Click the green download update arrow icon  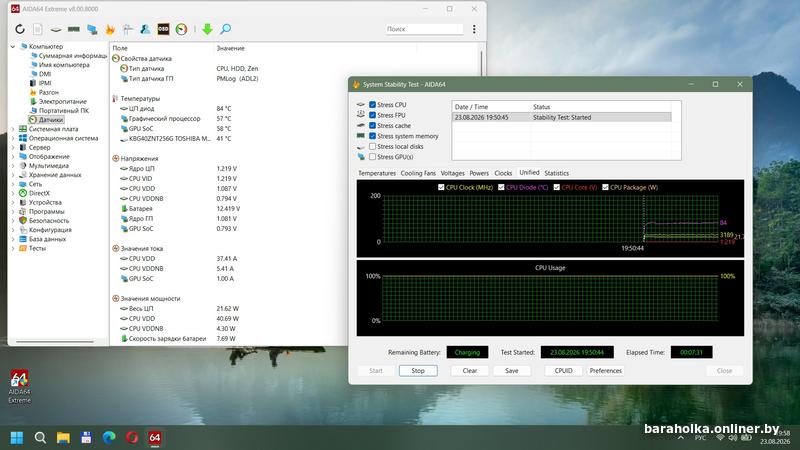click(x=207, y=29)
